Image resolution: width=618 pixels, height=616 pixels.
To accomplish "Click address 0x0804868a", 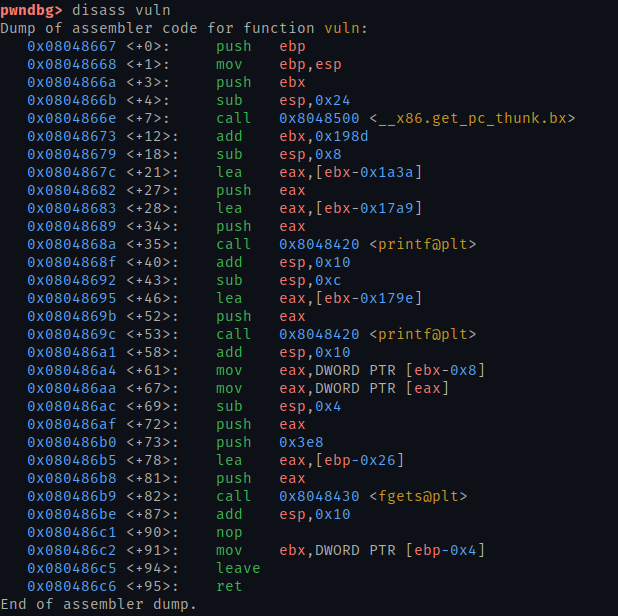I will [x=72, y=244].
